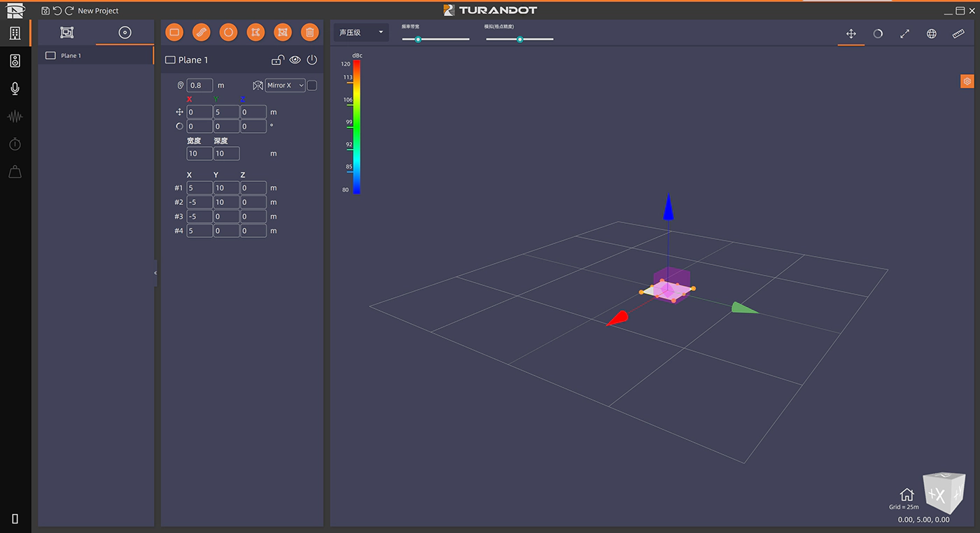Click the orange add rectangle plane button
This screenshot has width=980, height=533.
(175, 32)
